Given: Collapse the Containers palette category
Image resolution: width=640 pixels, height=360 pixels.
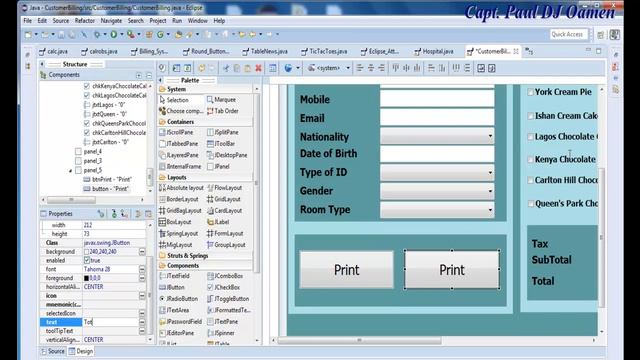Looking at the screenshot, I should 180,122.
